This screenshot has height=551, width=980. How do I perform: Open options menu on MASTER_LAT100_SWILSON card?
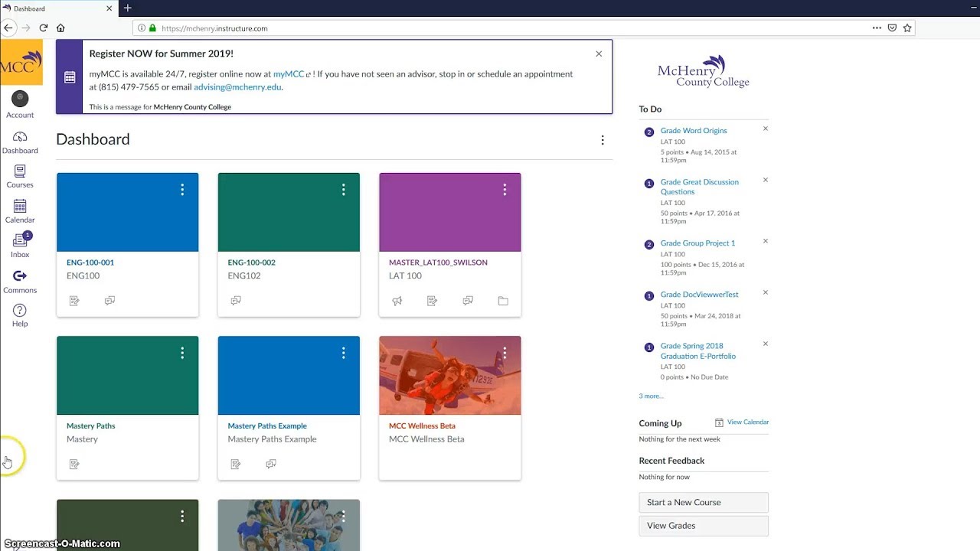[x=505, y=189]
